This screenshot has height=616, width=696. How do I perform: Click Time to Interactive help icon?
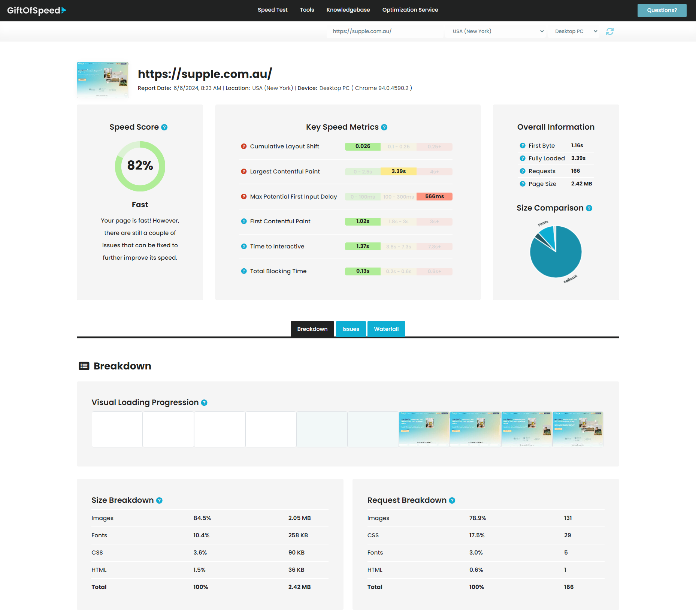(244, 247)
